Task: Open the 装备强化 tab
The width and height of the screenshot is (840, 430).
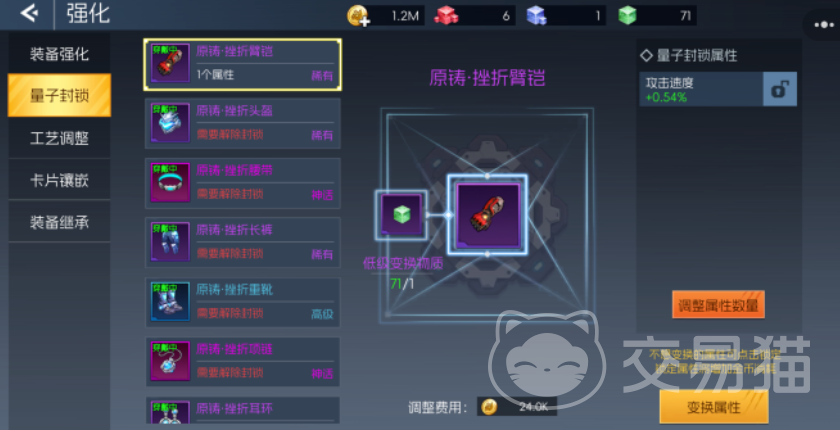Action: point(59,54)
